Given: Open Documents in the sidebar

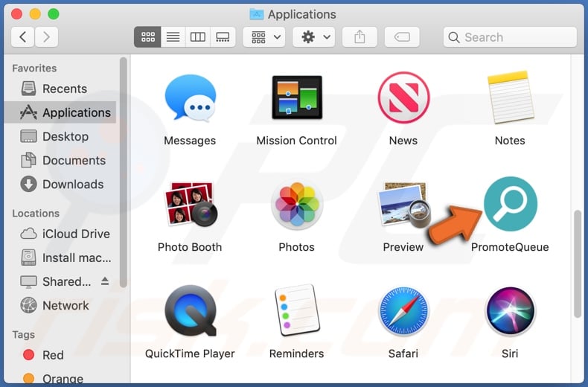Looking at the screenshot, I should click(60, 161).
